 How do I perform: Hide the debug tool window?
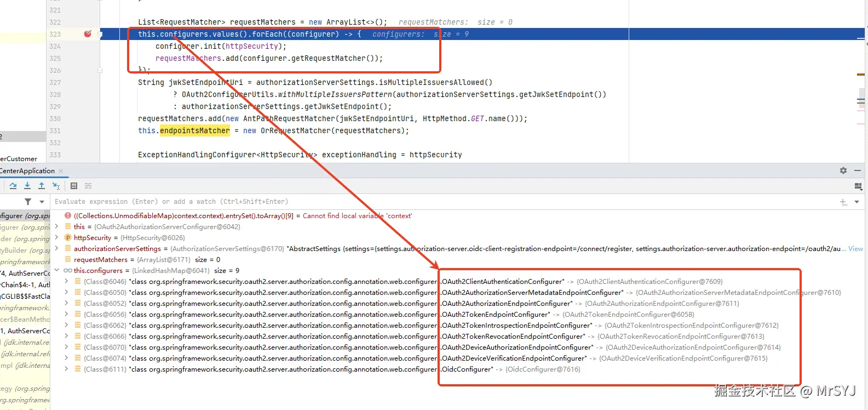tap(858, 170)
